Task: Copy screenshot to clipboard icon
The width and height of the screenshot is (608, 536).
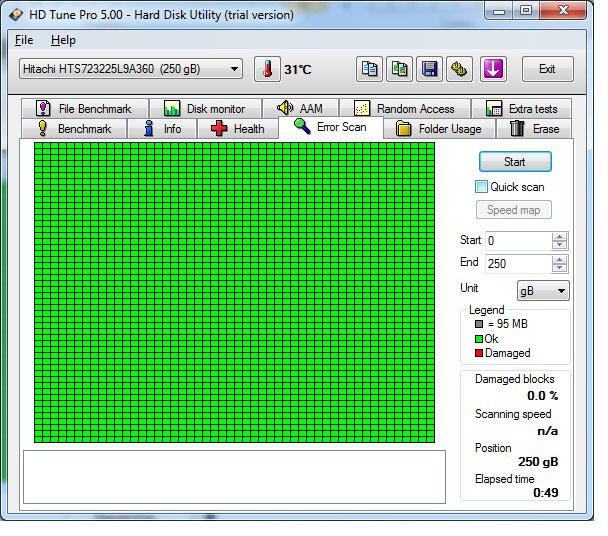Action: click(x=399, y=69)
